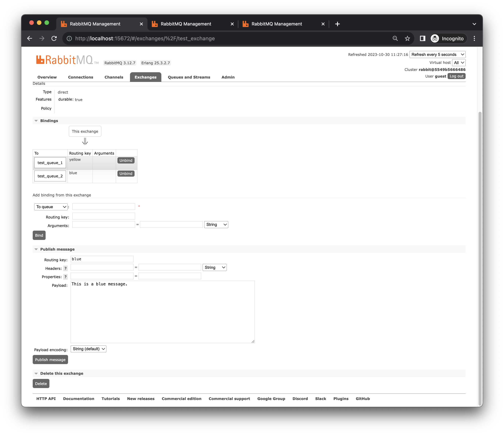504x435 pixels.
Task: Click inside the Payload text area
Action: pyautogui.click(x=163, y=312)
